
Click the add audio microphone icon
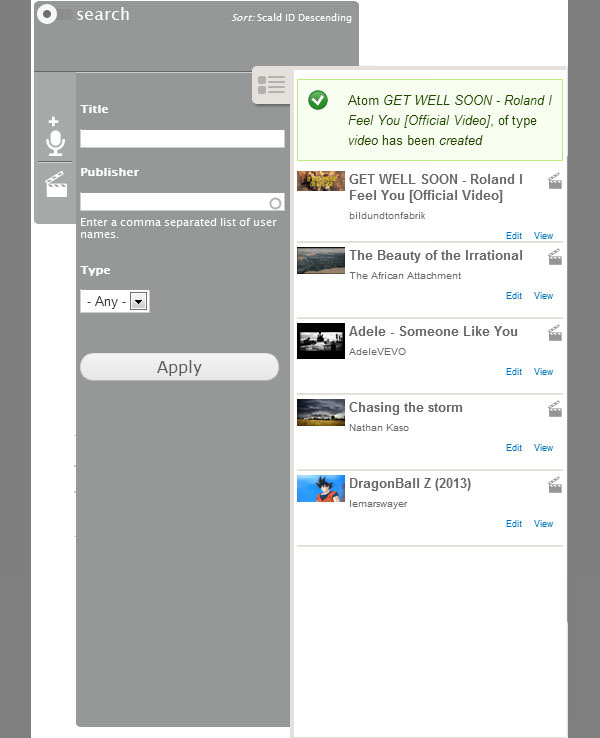pos(55,137)
